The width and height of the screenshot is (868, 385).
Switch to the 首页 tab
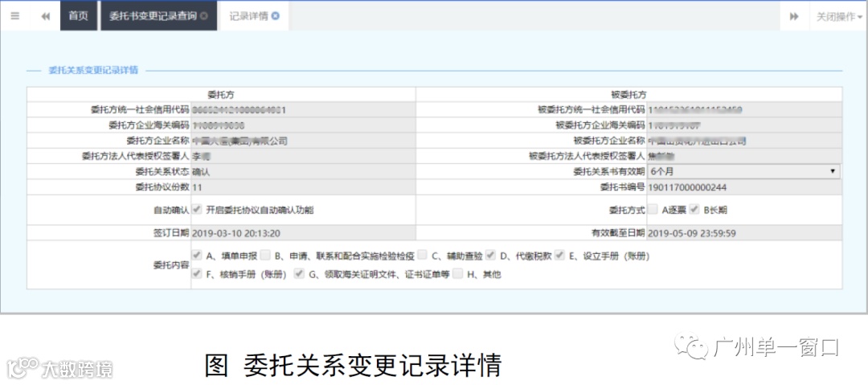(x=78, y=16)
